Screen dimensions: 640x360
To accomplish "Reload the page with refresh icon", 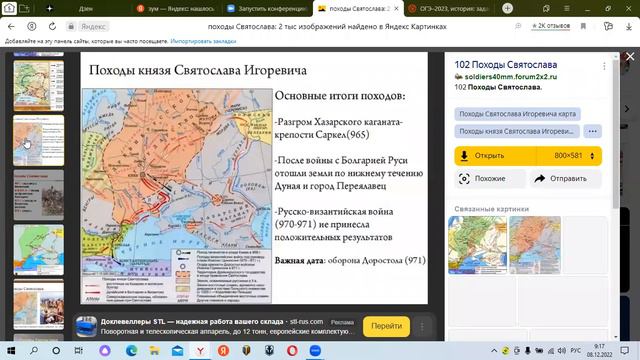I will tap(52, 27).
